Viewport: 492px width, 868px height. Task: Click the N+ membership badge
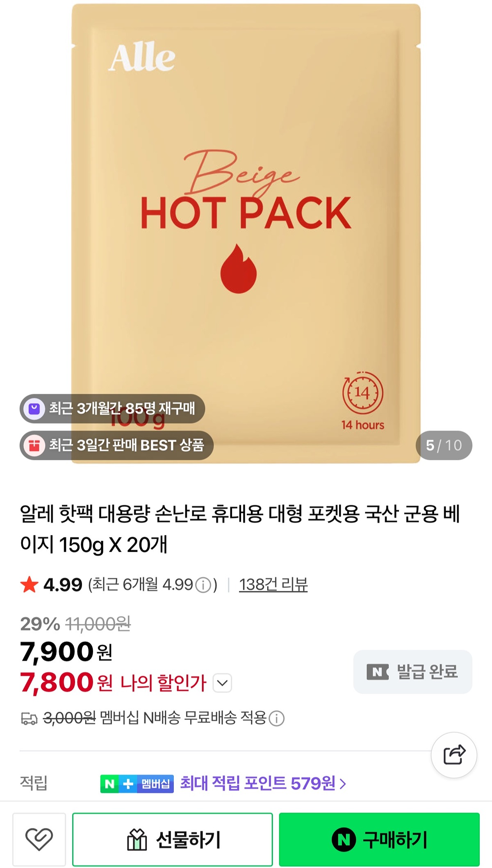click(x=137, y=784)
